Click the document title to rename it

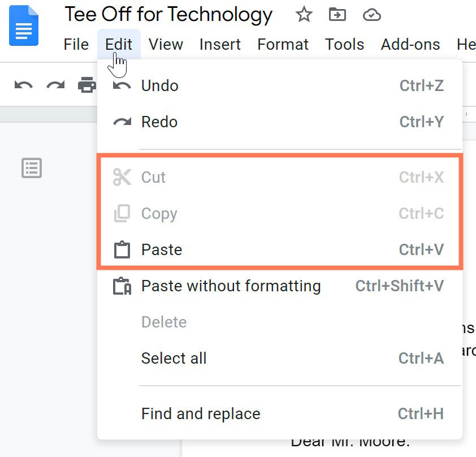pos(168,14)
